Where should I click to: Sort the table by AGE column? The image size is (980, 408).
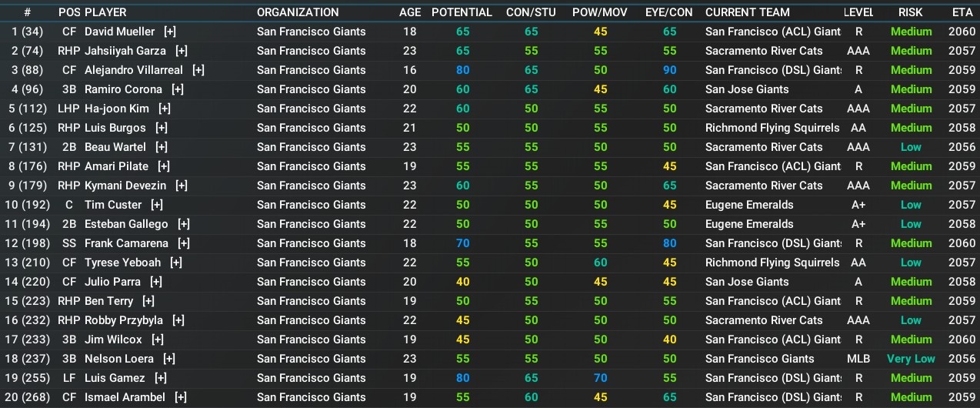click(410, 12)
